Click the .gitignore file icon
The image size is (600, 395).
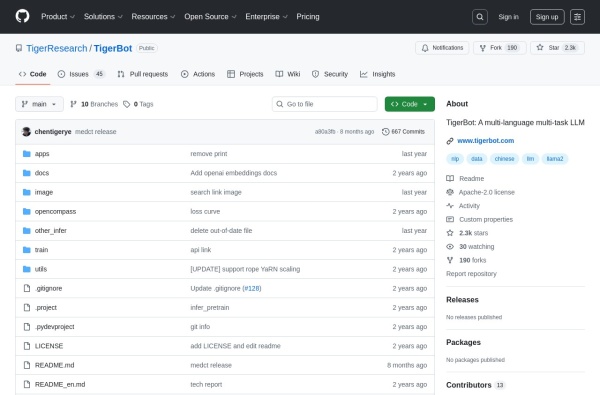(x=26, y=288)
